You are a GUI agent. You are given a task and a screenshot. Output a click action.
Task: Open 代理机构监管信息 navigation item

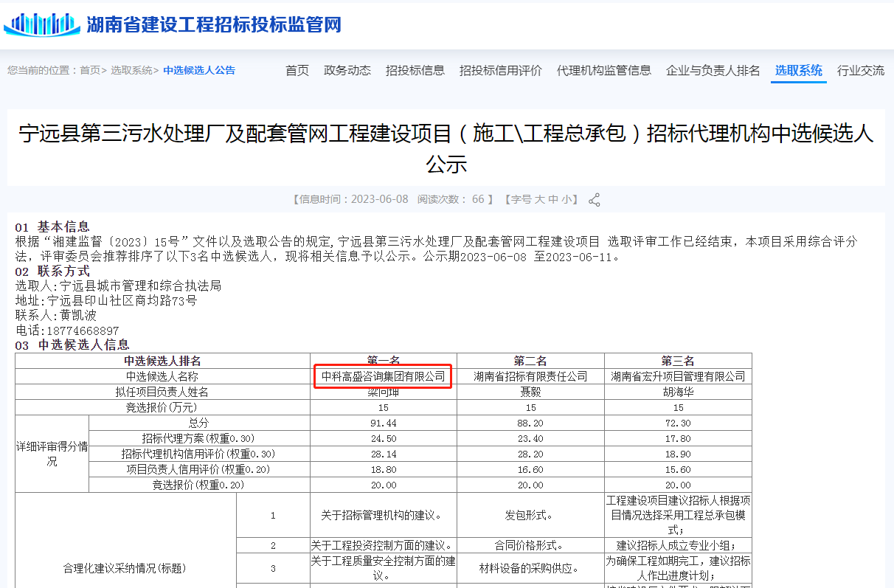click(604, 70)
